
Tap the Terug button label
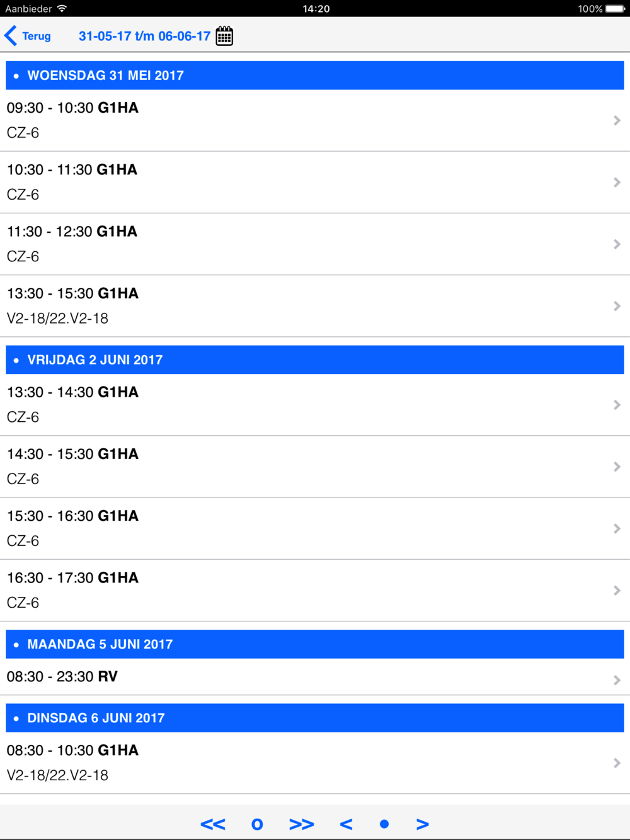coord(37,36)
